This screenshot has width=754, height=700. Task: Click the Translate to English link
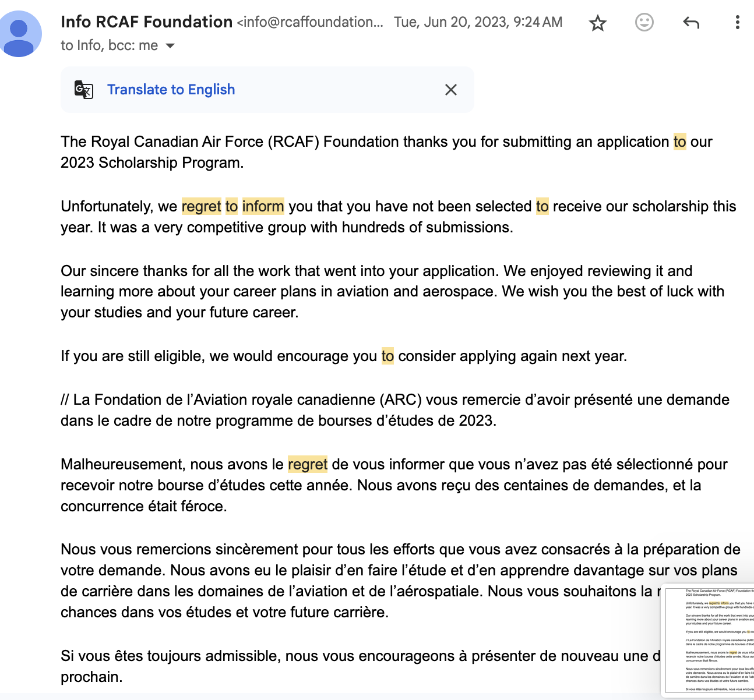coord(171,90)
